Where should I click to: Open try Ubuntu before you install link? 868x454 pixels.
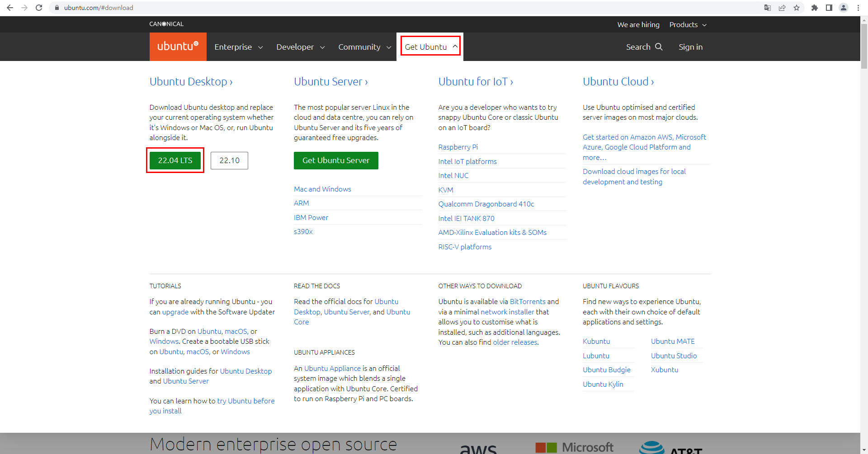coord(212,406)
